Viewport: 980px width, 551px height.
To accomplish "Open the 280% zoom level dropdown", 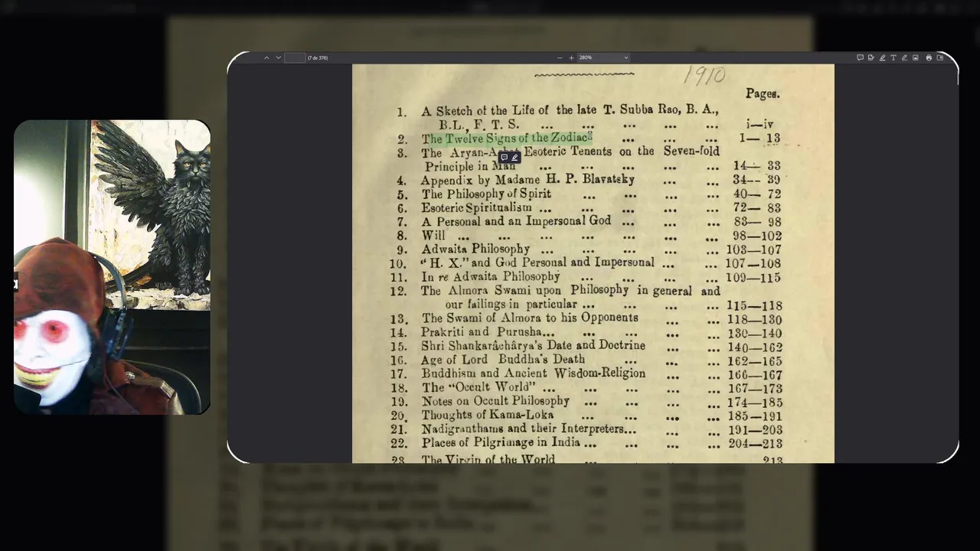I will coord(603,57).
